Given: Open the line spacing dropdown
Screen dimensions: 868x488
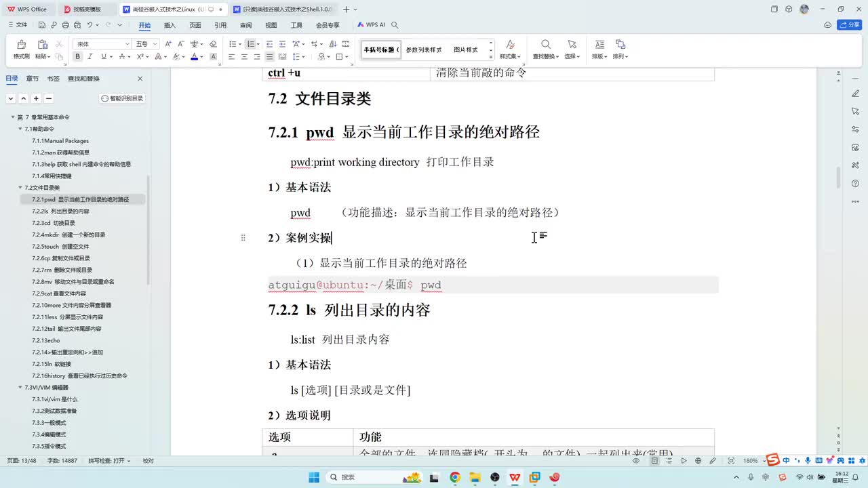Looking at the screenshot, I should [x=304, y=57].
